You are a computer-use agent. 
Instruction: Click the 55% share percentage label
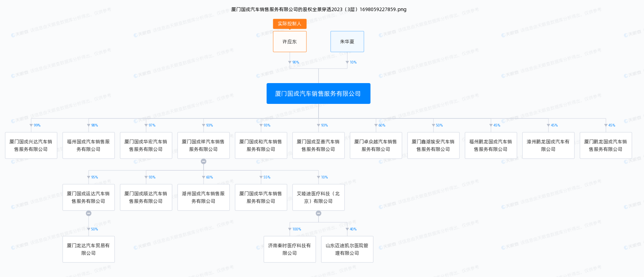267,177
